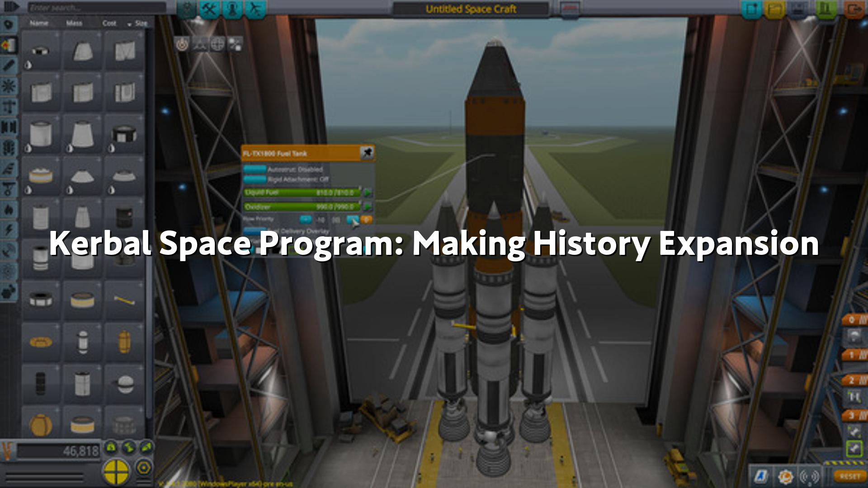Viewport: 868px width, 488px height.
Task: Open the Ground parts category
Action: coord(9,189)
